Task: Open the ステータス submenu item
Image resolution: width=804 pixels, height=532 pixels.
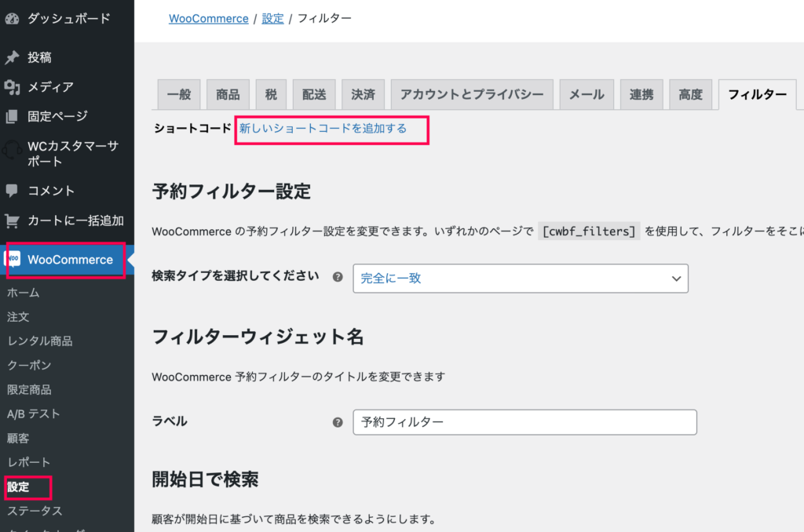Action: point(35,511)
